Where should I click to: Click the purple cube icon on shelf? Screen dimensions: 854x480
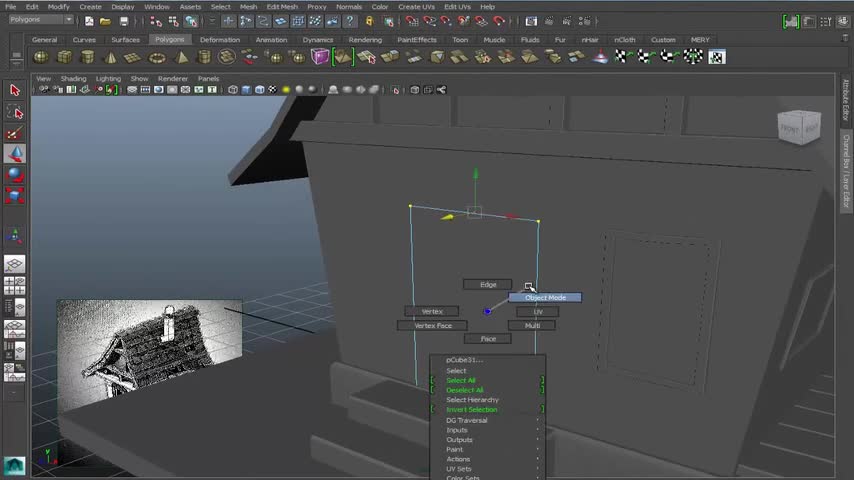320,57
